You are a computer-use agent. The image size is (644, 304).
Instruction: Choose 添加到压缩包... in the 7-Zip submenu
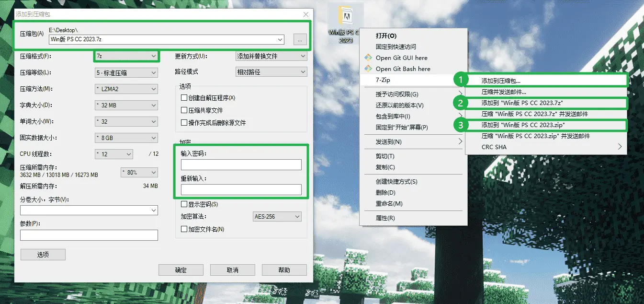(x=500, y=81)
